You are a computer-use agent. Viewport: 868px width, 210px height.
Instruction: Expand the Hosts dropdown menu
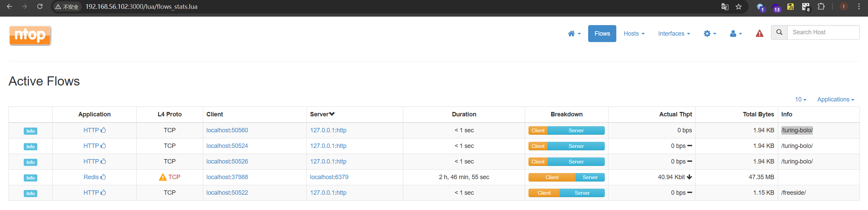coord(634,34)
